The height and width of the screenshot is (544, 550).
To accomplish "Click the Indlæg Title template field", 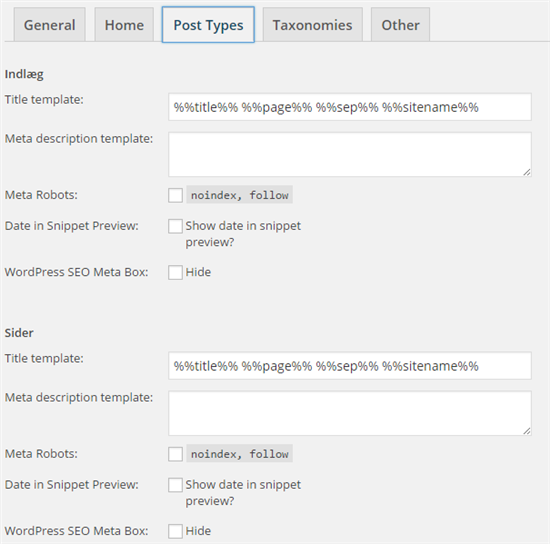I will [350, 107].
